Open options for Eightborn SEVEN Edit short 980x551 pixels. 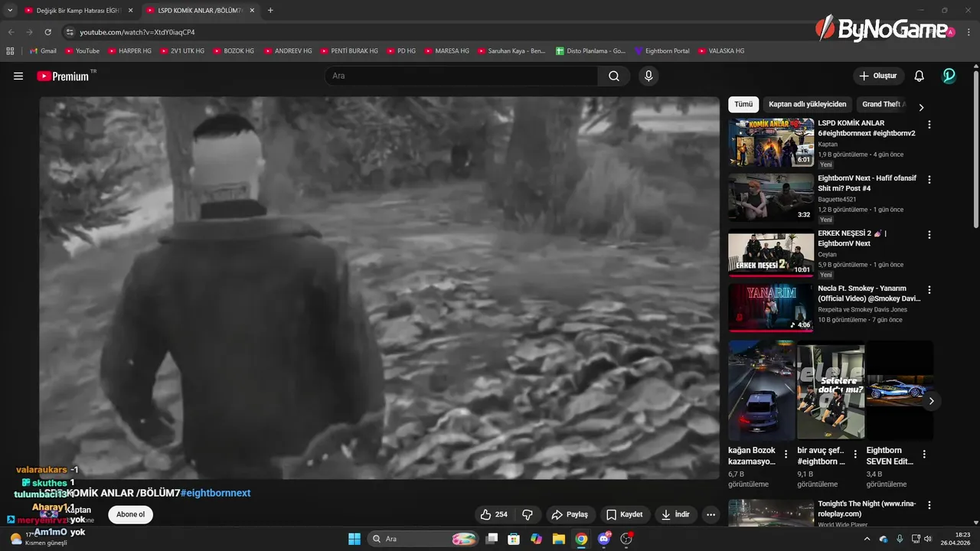[x=924, y=454]
